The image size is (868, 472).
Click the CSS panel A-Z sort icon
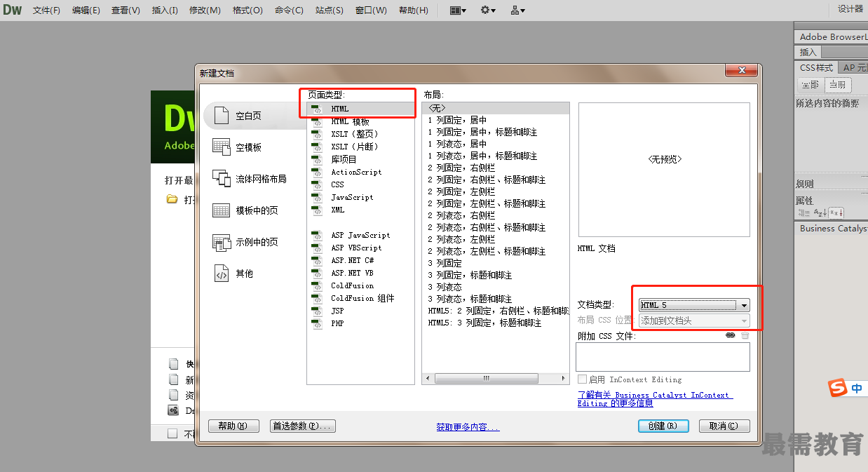click(820, 213)
